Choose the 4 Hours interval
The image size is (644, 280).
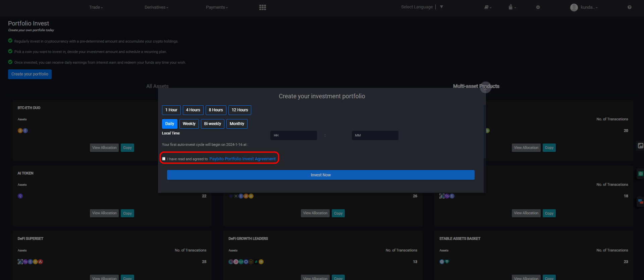click(193, 110)
